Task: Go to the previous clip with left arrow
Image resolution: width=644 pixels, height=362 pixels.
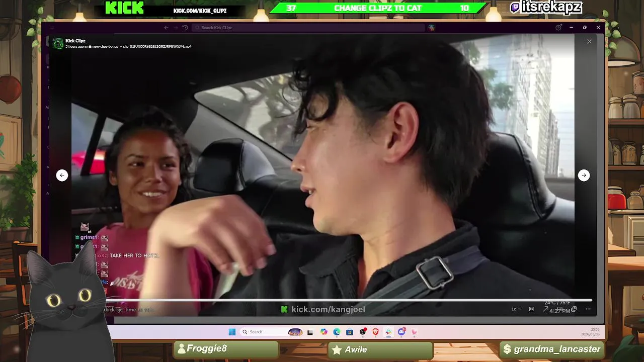Action: [62, 175]
